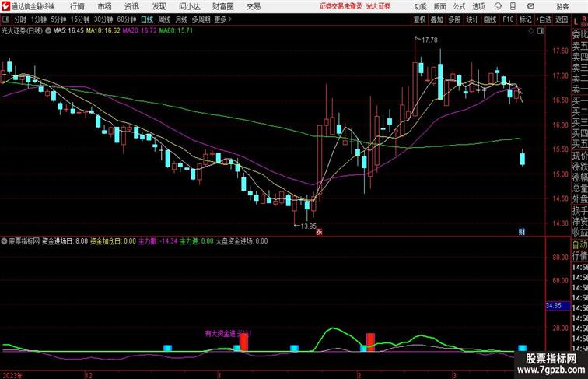Click the 主力进: 0.00 label
588x379 pixels.
[x=197, y=241]
